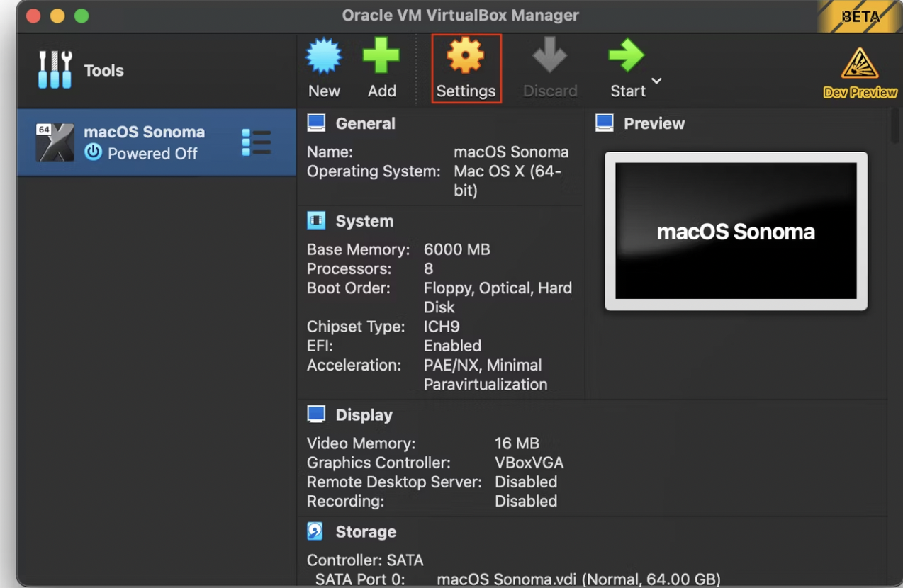
Task: Click the New virtual machine icon
Action: (324, 57)
